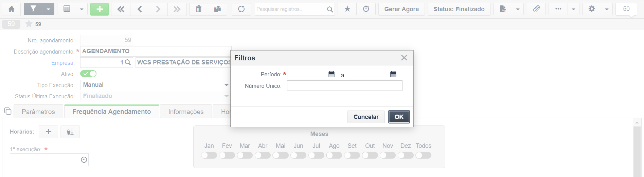
Task: Click the home icon in toolbar
Action: click(x=11, y=9)
